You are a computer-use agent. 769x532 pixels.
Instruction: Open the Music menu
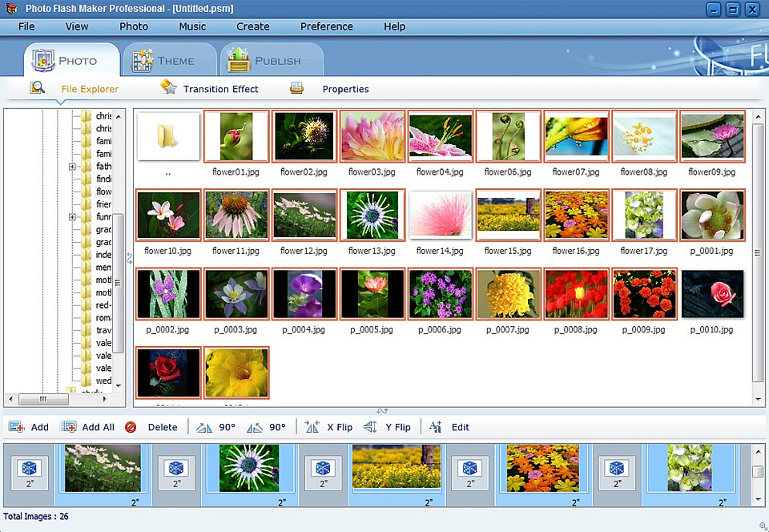192,26
